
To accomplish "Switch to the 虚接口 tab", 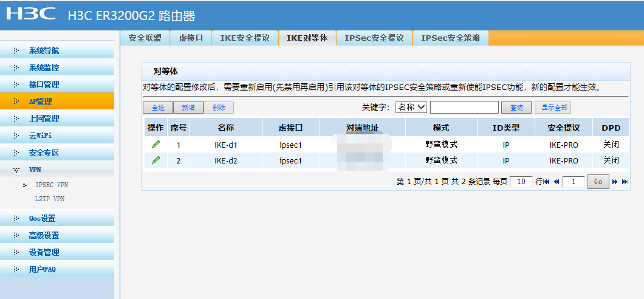I will 191,38.
